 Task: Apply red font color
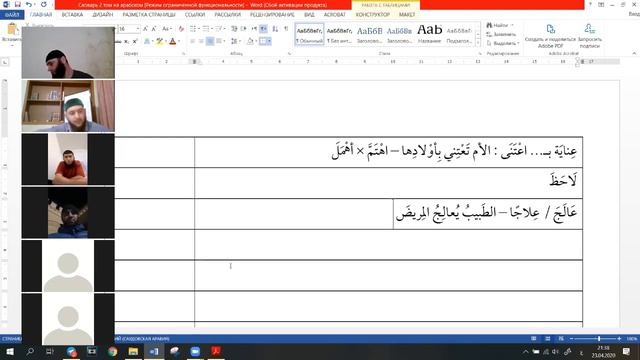coord(173,41)
